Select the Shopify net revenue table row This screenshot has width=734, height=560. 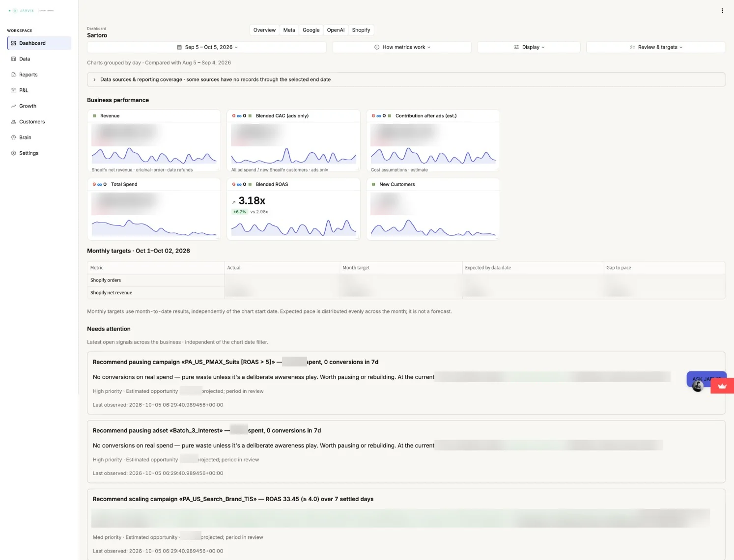[406, 292]
